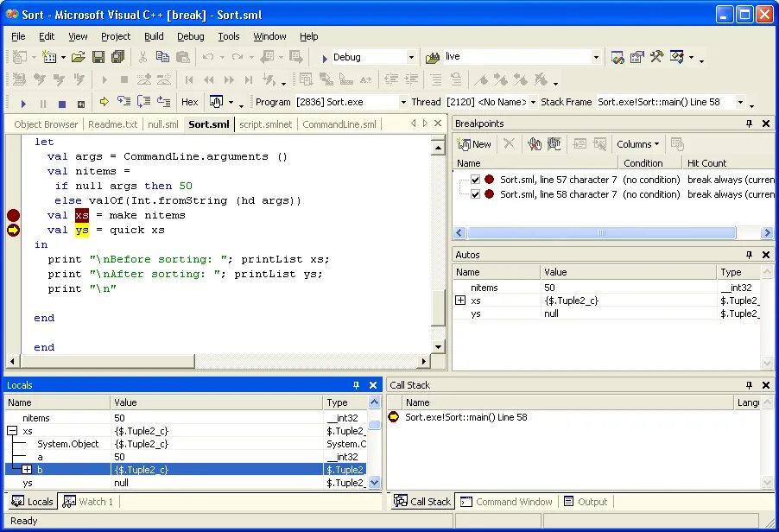Viewport: 779px width, 532px height.
Task: Uncheck the line 58 breakpoint checkbox
Action: point(476,194)
